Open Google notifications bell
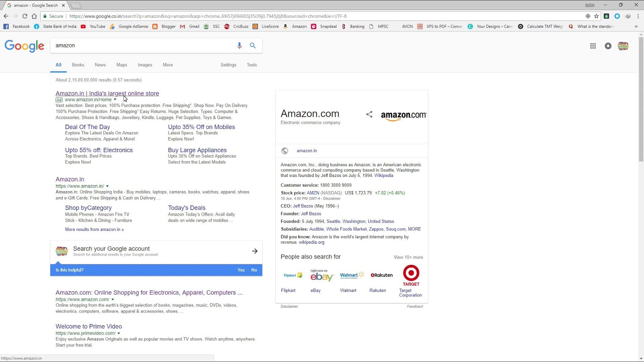This screenshot has height=362, width=644. (x=608, y=46)
